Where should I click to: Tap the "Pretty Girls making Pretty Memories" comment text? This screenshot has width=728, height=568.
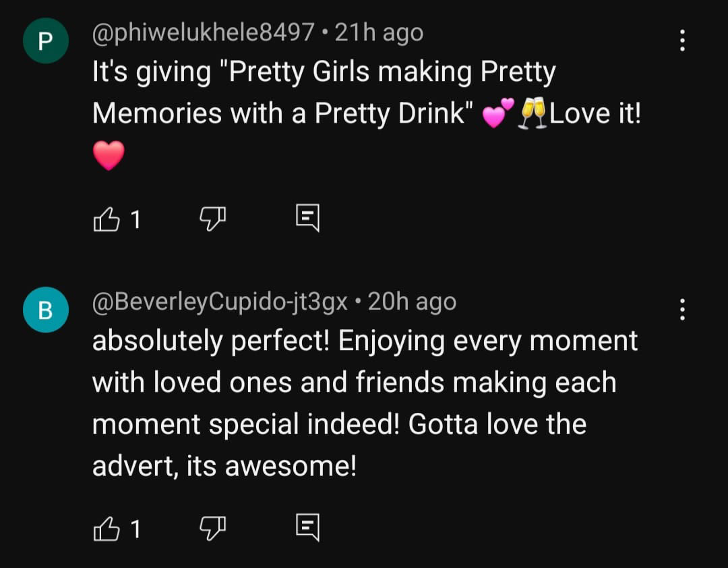pyautogui.click(x=324, y=92)
